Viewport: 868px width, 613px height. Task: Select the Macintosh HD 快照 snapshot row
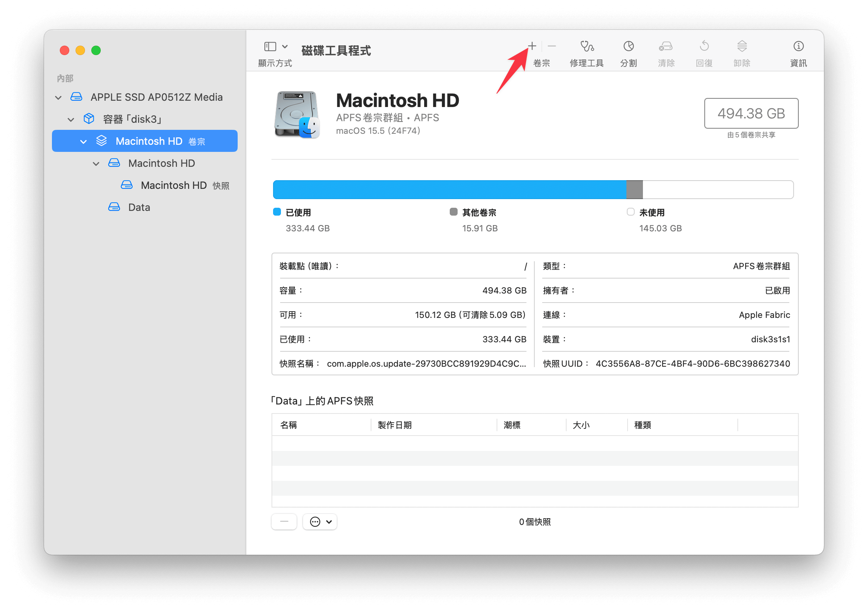click(x=145, y=185)
